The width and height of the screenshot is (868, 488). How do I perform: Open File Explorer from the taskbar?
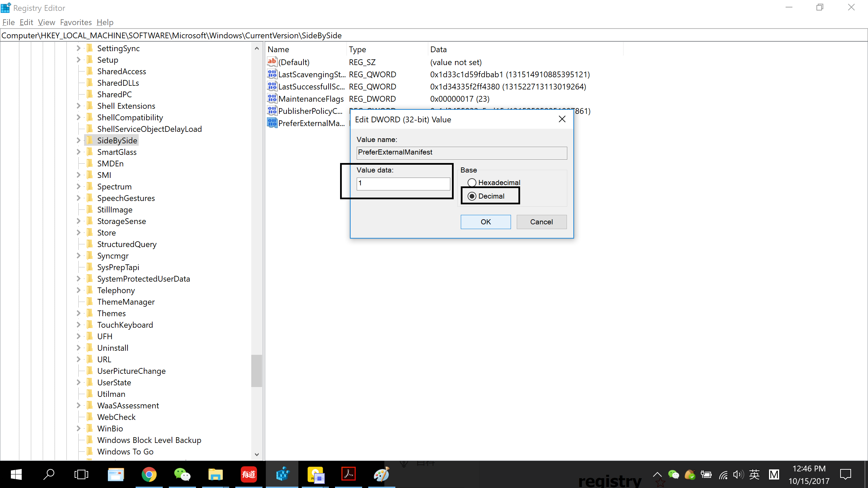click(x=215, y=474)
